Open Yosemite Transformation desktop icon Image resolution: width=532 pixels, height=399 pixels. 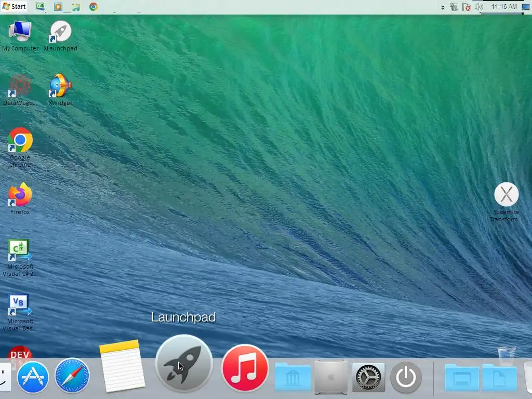(x=506, y=202)
